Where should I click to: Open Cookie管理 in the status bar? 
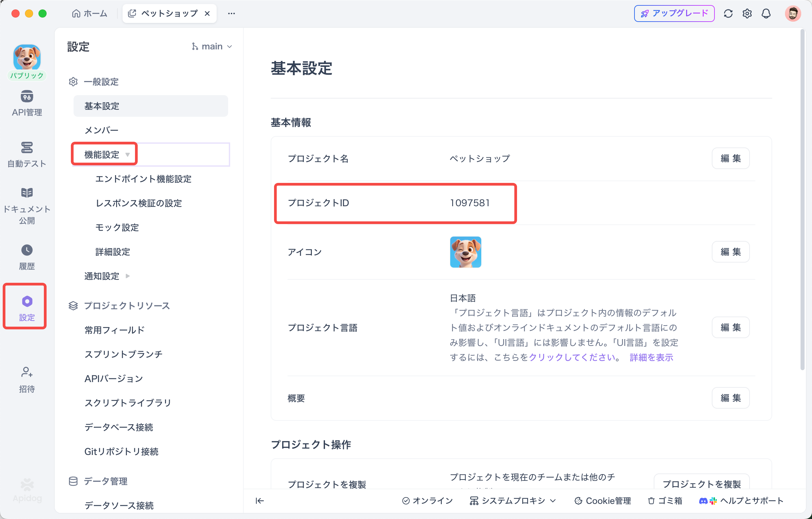click(x=603, y=501)
